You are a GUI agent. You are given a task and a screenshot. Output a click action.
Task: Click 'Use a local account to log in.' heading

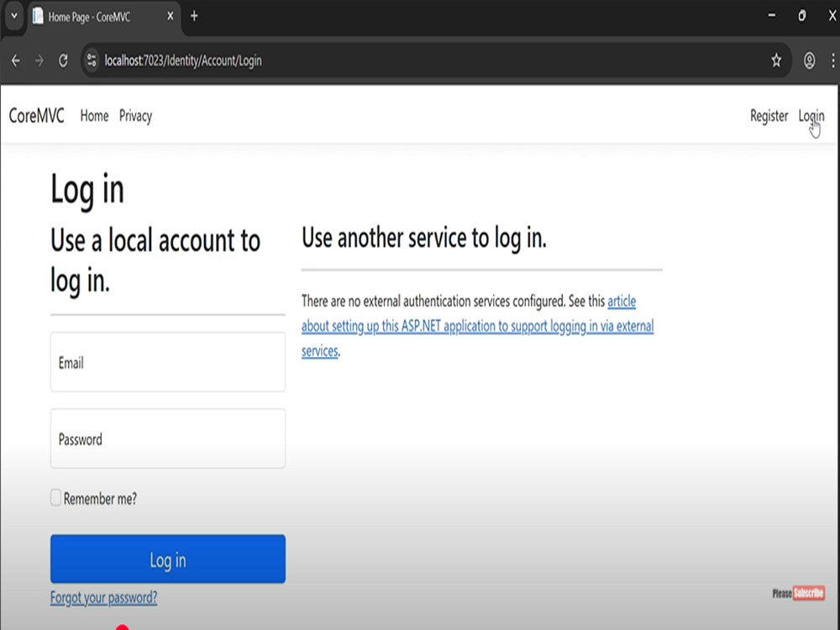(155, 260)
